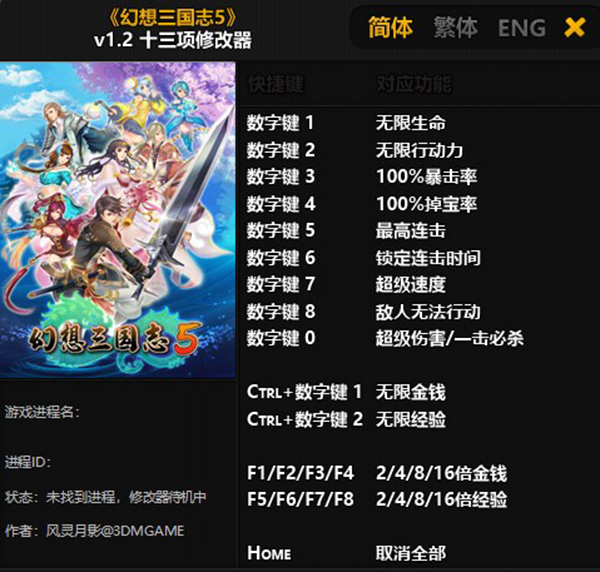This screenshot has height=572, width=600.
Task: Click 取消全部 to cancel all cheats
Action: [x=411, y=554]
